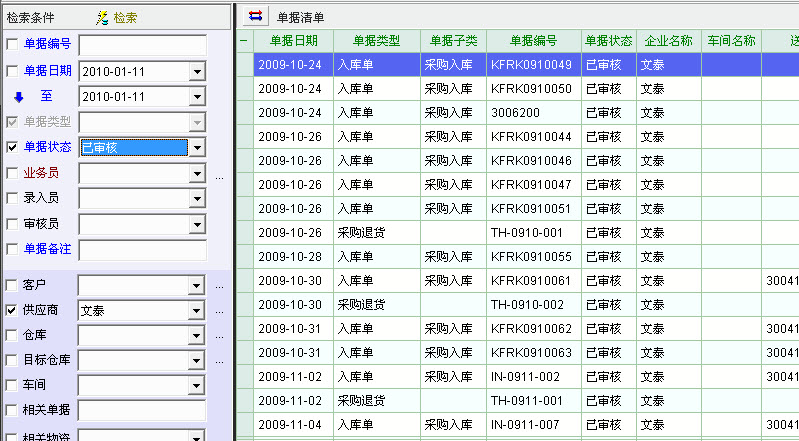
Task: Click the minus icon in grid header corner
Action: click(x=243, y=41)
